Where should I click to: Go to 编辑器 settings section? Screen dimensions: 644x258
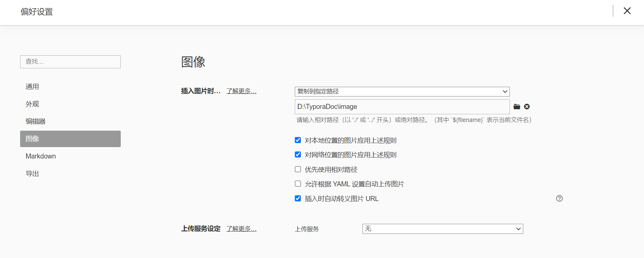click(70, 121)
